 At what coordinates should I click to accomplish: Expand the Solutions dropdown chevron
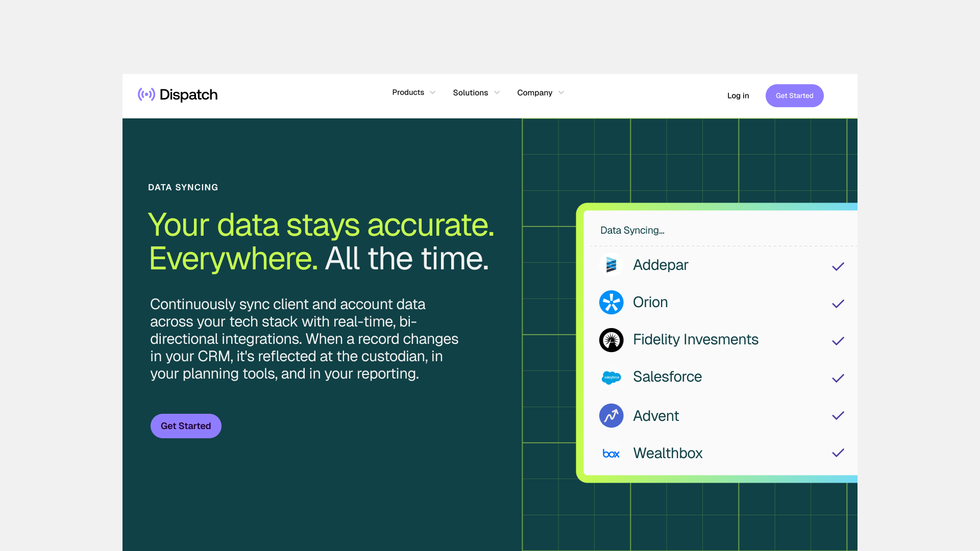[497, 93]
